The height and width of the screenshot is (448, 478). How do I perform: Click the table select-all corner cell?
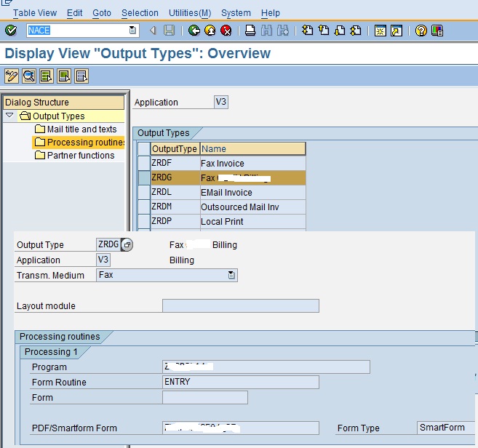[144, 148]
